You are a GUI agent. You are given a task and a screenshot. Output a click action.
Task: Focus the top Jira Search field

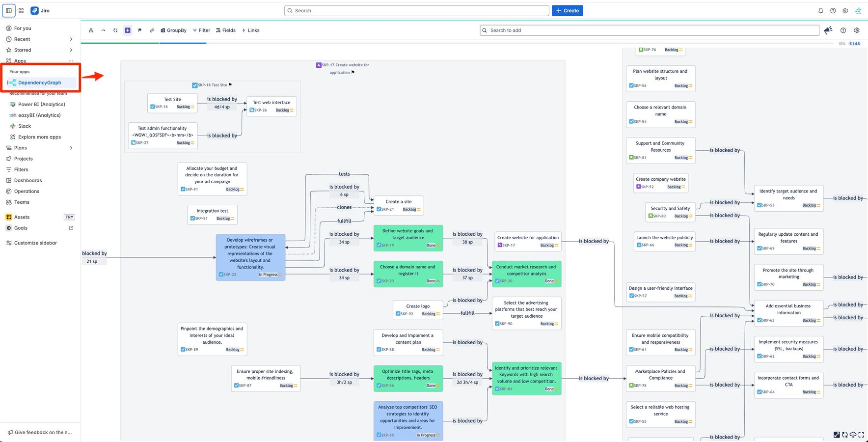pos(416,10)
